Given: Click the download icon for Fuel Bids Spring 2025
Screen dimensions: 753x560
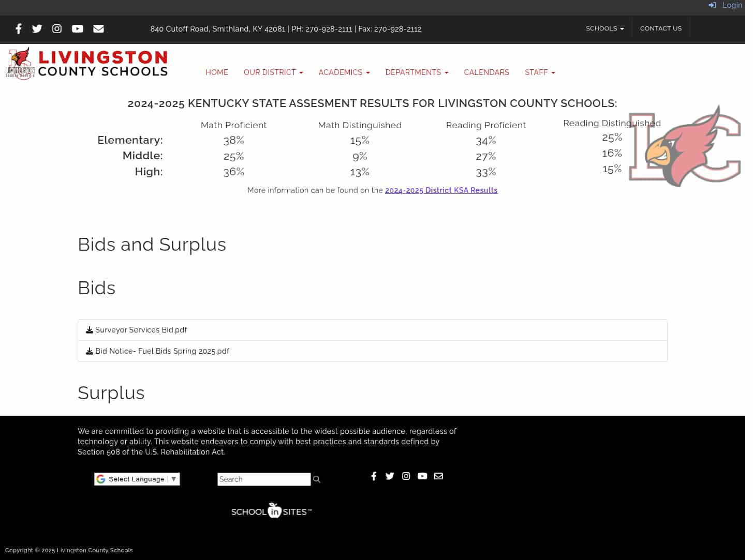Looking at the screenshot, I should click(x=90, y=351).
